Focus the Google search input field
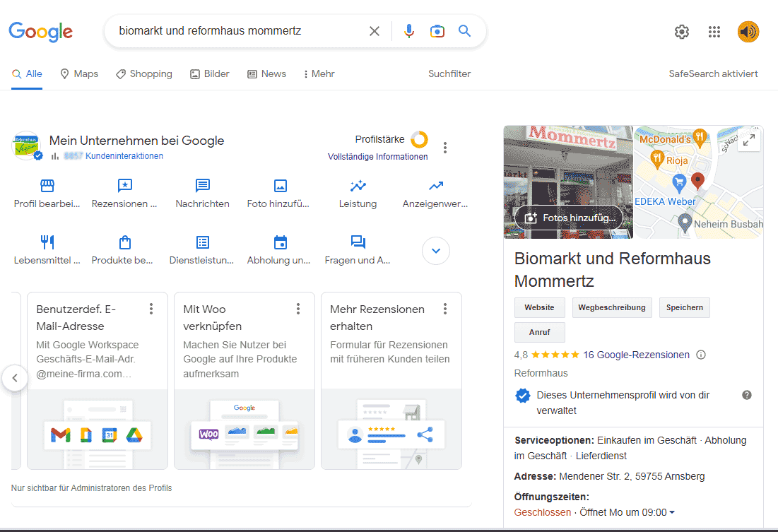Image resolution: width=778 pixels, height=532 pixels. pyautogui.click(x=238, y=31)
